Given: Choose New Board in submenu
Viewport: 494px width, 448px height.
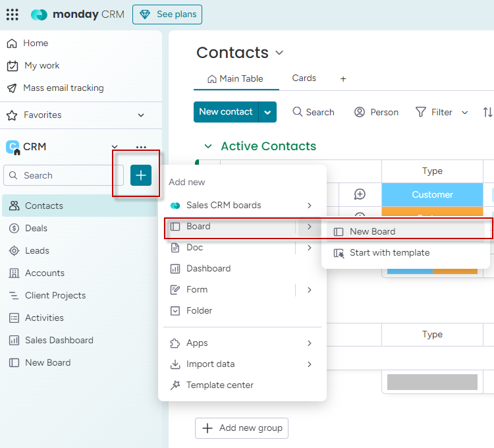Looking at the screenshot, I should 406,231.
